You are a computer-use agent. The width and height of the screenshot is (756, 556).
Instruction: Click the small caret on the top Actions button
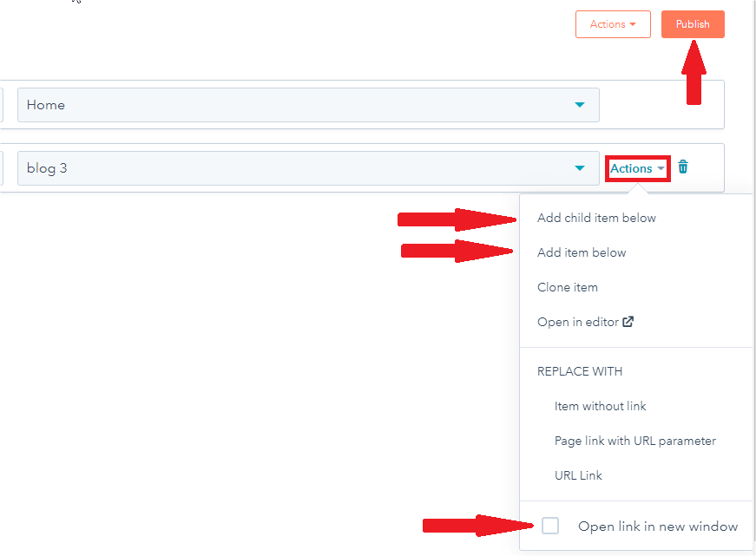coord(634,24)
